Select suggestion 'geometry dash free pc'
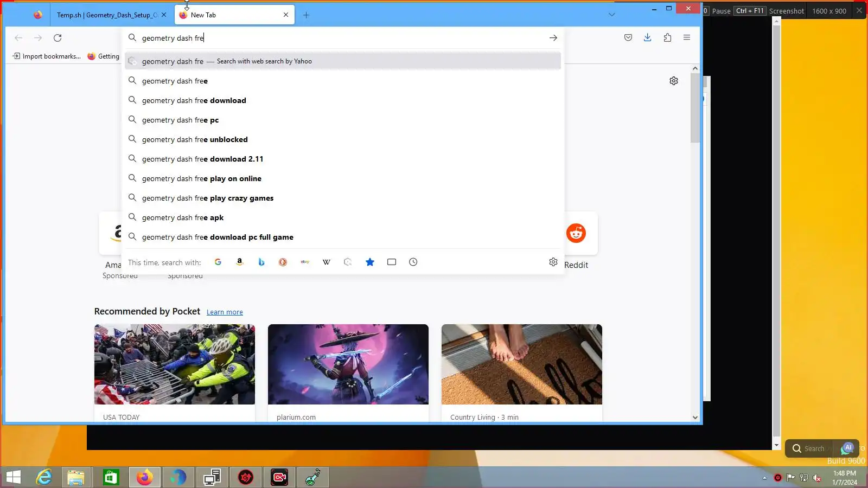This screenshot has height=488, width=868. pyautogui.click(x=343, y=120)
